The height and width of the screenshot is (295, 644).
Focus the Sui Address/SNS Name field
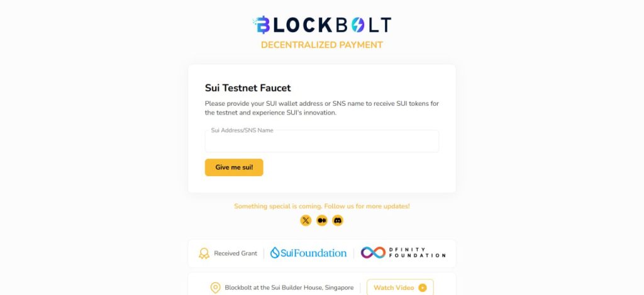tap(321, 143)
